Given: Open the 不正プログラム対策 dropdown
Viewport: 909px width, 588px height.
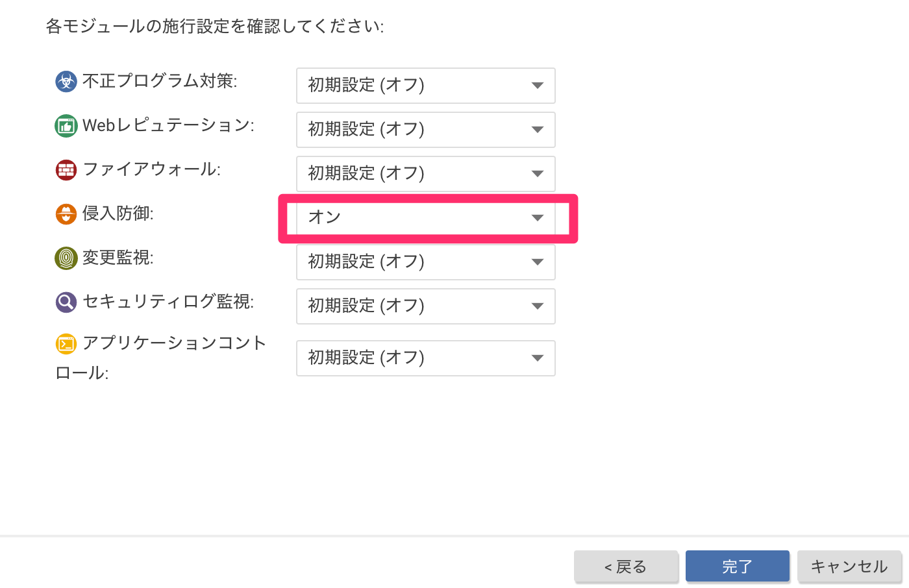Looking at the screenshot, I should coord(426,86).
